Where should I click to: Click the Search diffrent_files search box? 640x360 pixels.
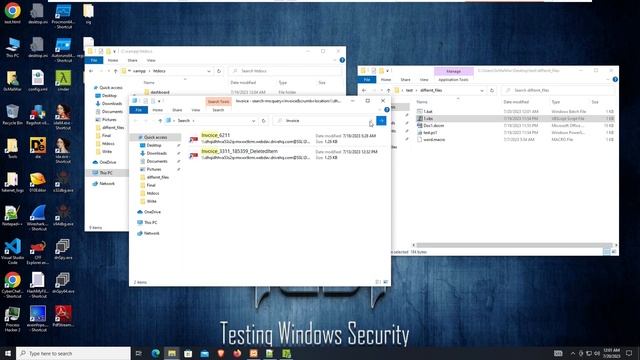(x=557, y=90)
